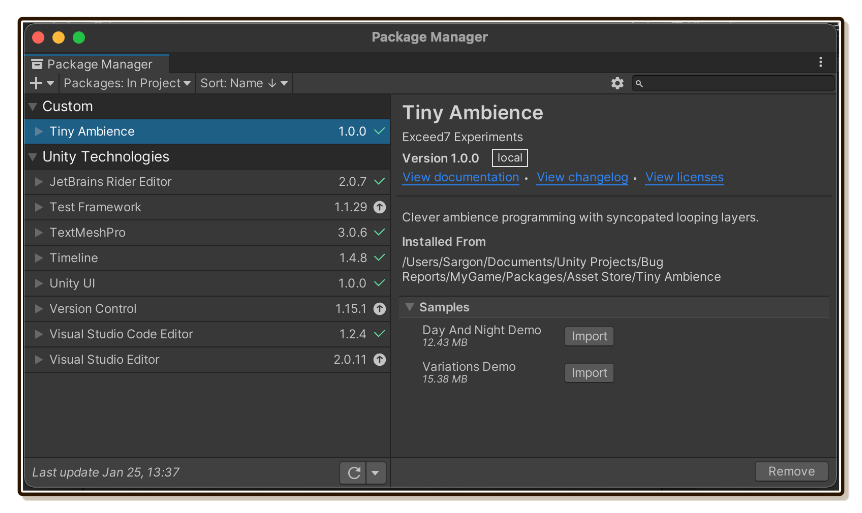Open the Packages: In Project dropdown
The width and height of the screenshot is (862, 513).
tap(127, 83)
